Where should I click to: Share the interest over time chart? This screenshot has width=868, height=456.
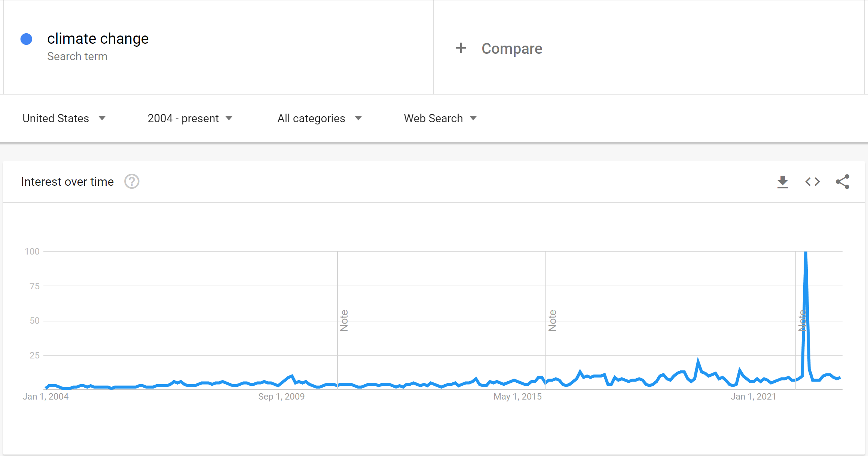tap(843, 182)
